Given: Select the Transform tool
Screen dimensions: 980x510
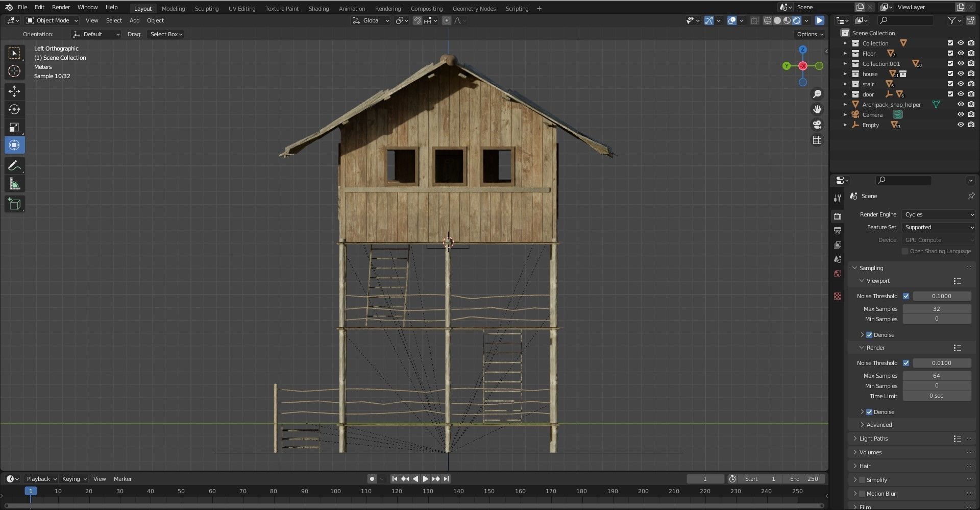Looking at the screenshot, I should click(14, 145).
